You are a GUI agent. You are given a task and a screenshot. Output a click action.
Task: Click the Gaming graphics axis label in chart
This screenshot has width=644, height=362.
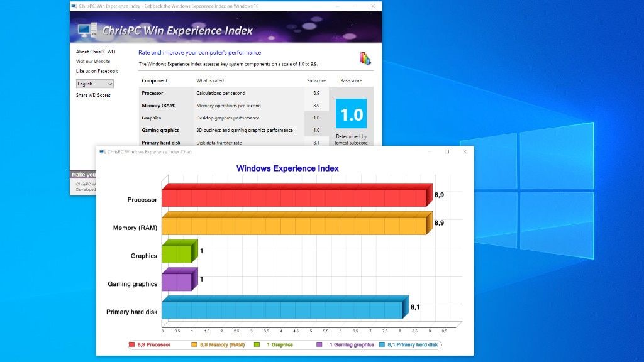point(132,284)
